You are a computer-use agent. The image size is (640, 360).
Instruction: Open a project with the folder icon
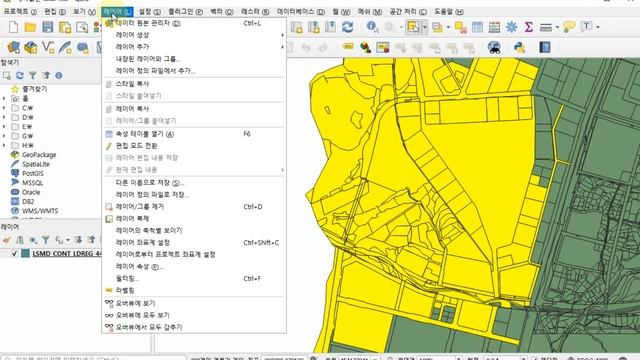(30, 27)
